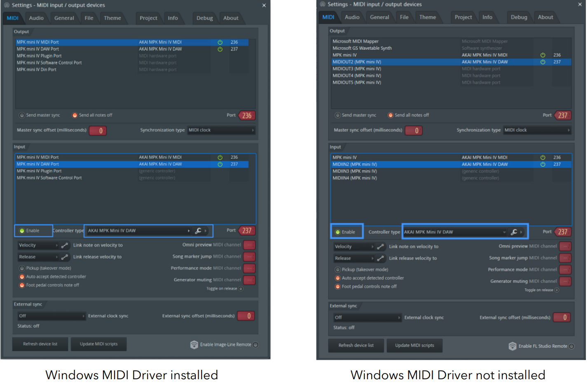Click link icon beside Release in right window
This screenshot has width=588, height=385.
[380, 258]
